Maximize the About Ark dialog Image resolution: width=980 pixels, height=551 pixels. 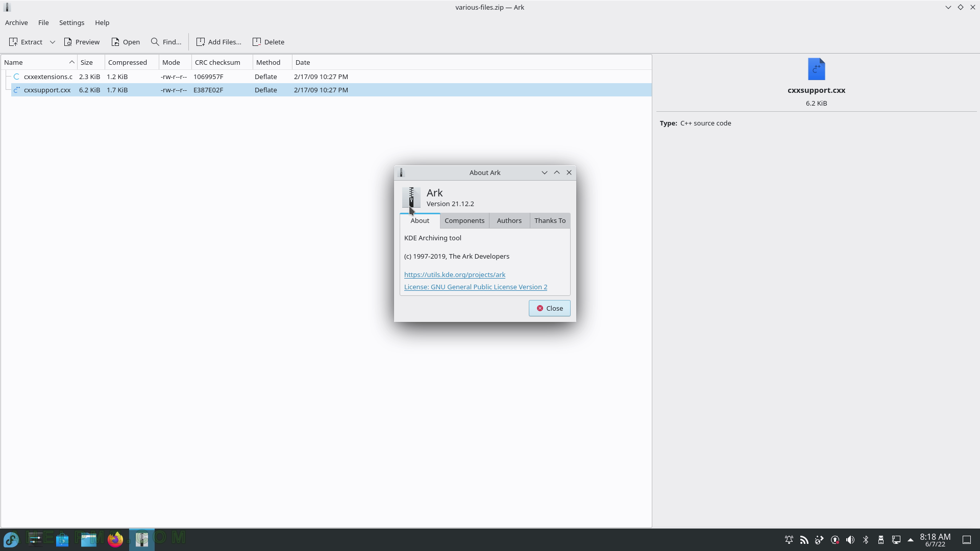tap(557, 172)
